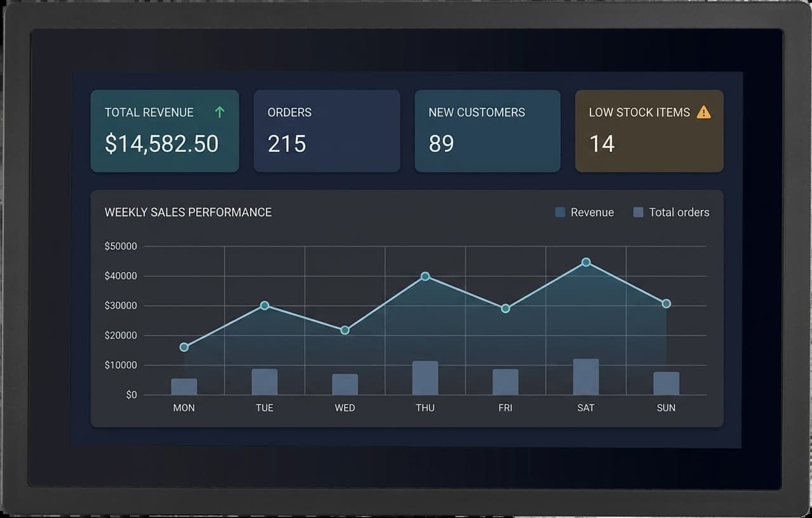Select Monday's revenue data point

(184, 347)
